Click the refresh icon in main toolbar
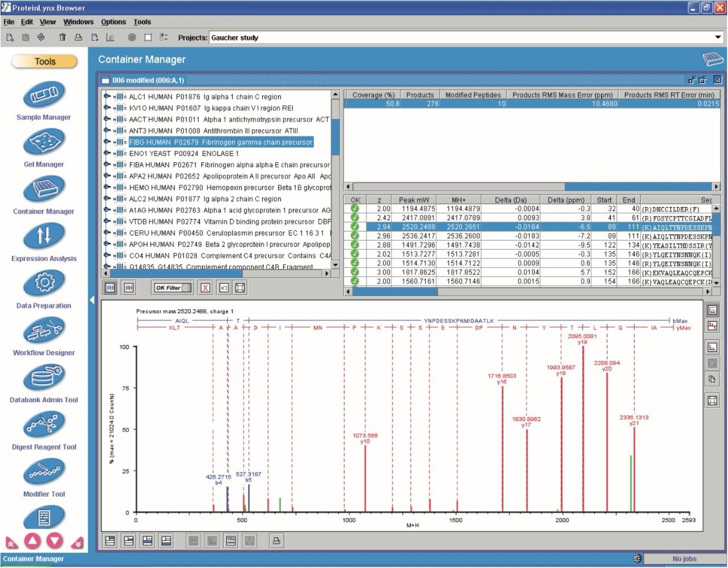This screenshot has width=728, height=568. (41, 38)
